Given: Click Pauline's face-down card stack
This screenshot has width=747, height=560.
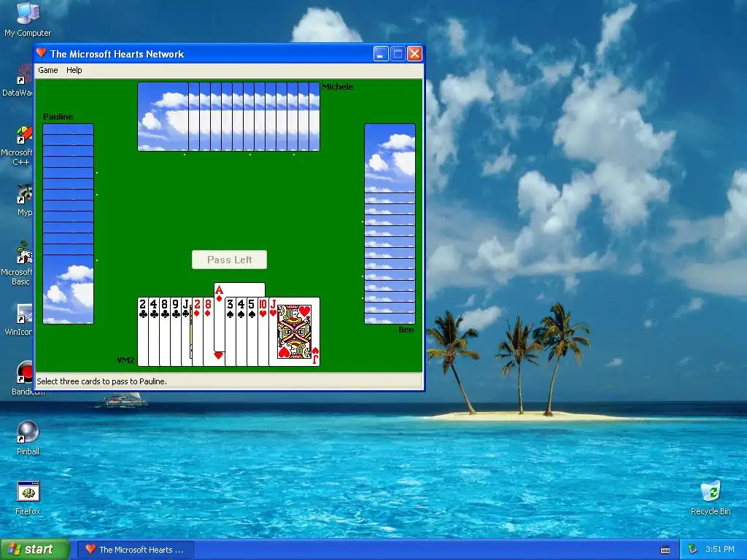Looking at the screenshot, I should point(68,224).
